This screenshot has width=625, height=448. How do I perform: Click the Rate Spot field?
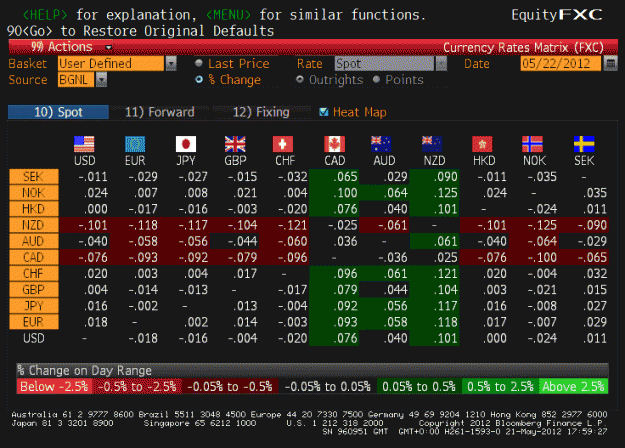point(385,63)
